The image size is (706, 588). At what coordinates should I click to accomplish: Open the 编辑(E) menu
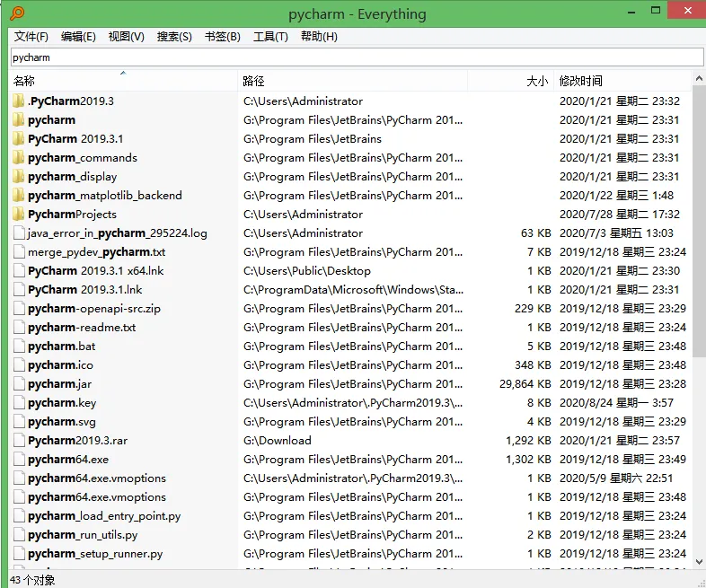click(78, 37)
